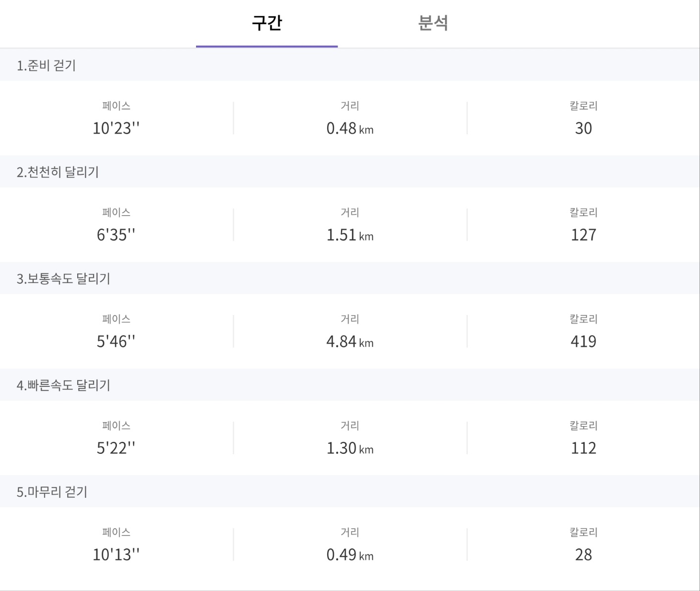Screen dimensions: 700x591
Task: Tap the 10'13'' pace value
Action: tap(116, 554)
